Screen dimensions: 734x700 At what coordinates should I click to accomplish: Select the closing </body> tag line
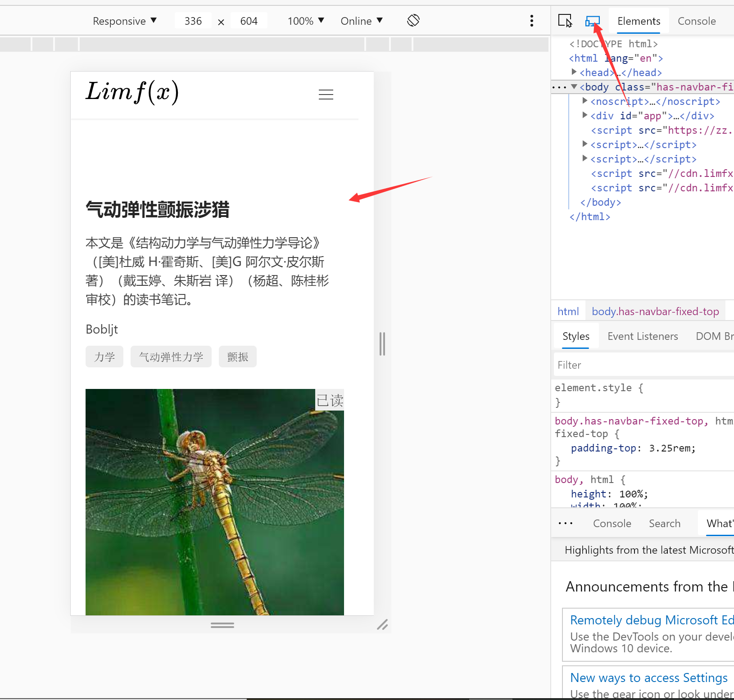(x=601, y=203)
